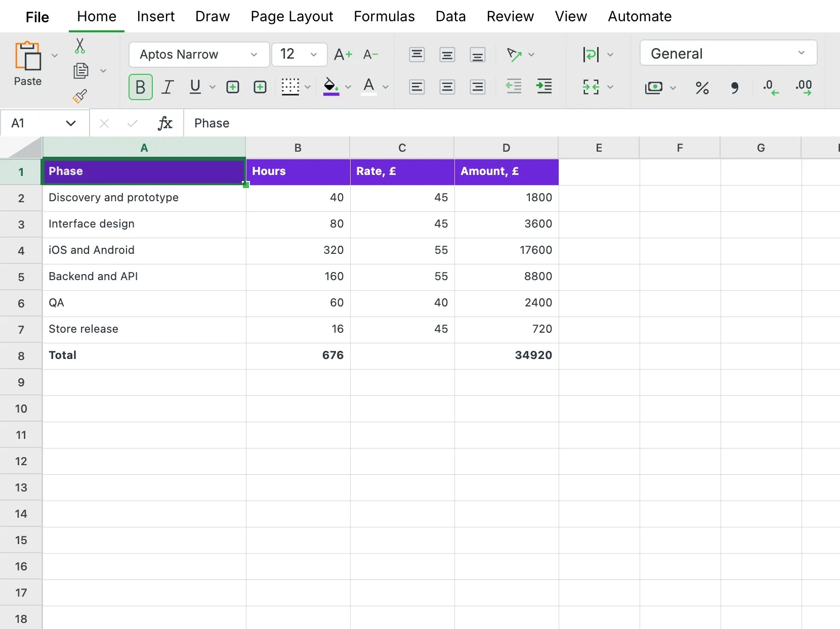Image resolution: width=840 pixels, height=629 pixels.
Task: Click the Copy icon
Action: tap(81, 71)
